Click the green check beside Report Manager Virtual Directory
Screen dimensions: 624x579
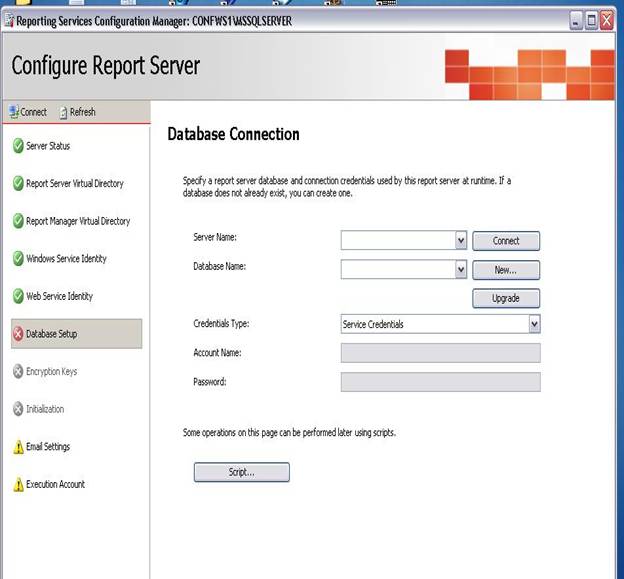click(x=18, y=221)
